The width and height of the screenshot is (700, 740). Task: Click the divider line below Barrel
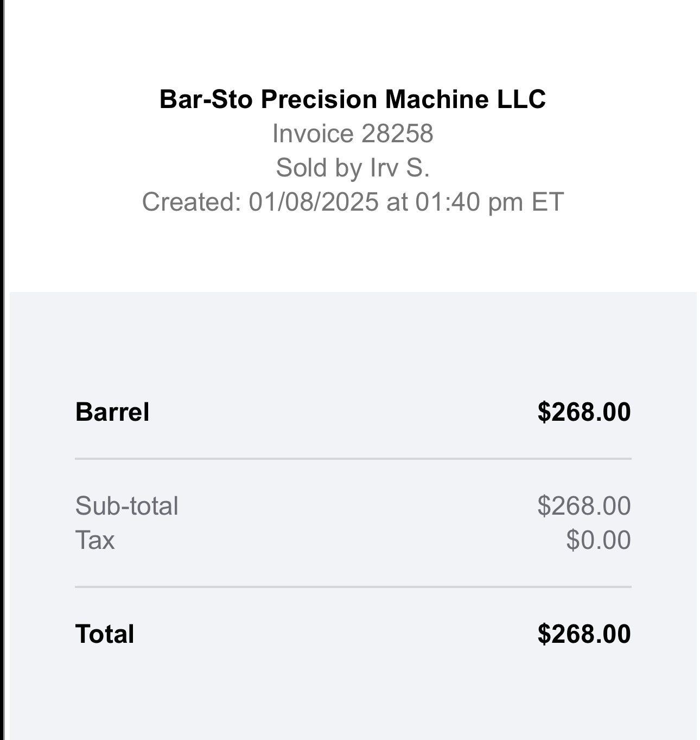(x=353, y=459)
